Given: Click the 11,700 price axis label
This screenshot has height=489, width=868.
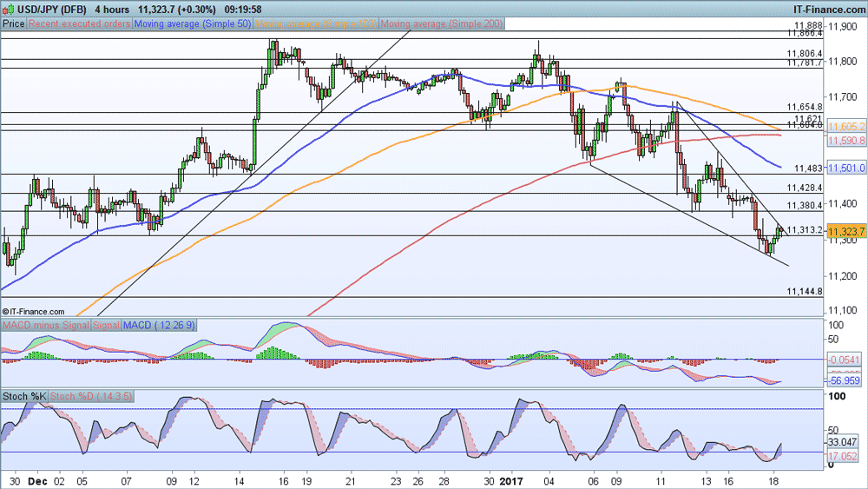Looking at the screenshot, I should tap(842, 97).
